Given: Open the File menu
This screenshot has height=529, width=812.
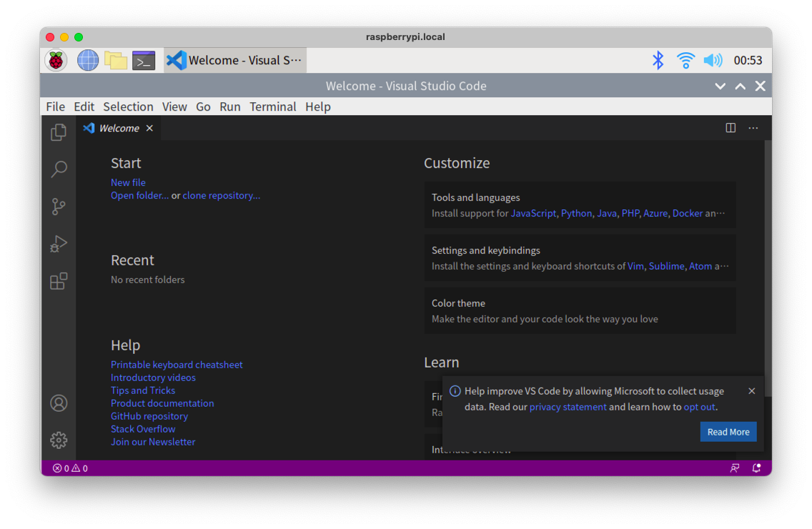Looking at the screenshot, I should tap(55, 107).
